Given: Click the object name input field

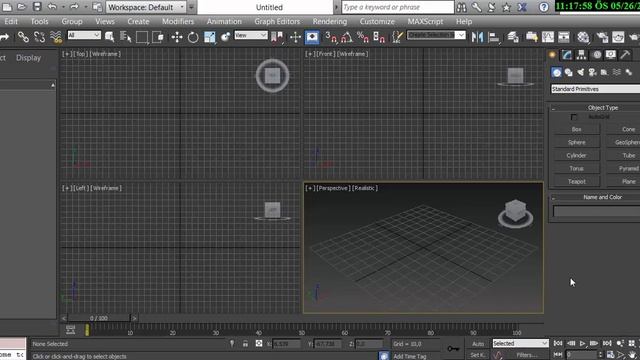Looking at the screenshot, I should 596,211.
